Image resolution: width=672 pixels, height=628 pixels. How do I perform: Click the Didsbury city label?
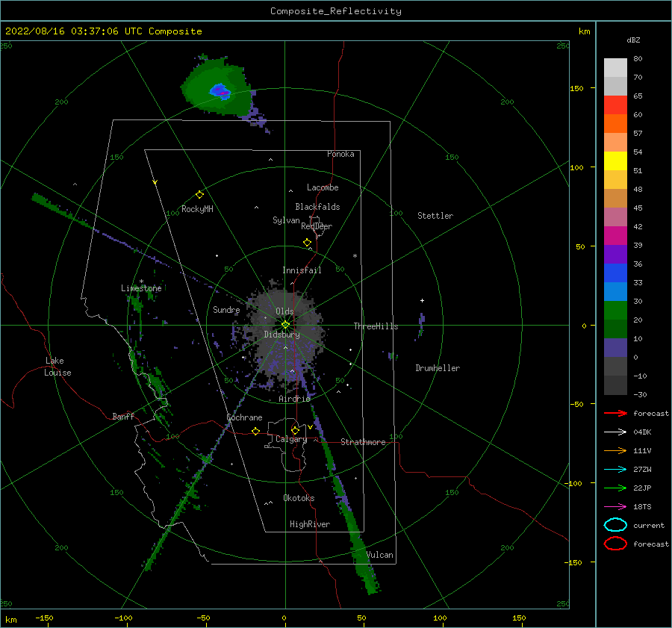[281, 335]
